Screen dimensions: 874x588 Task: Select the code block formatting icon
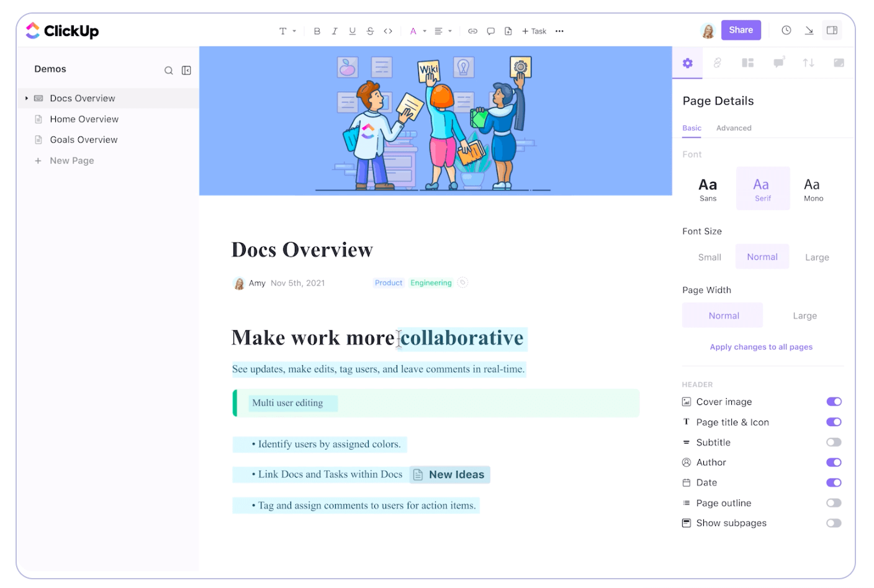pyautogui.click(x=388, y=30)
